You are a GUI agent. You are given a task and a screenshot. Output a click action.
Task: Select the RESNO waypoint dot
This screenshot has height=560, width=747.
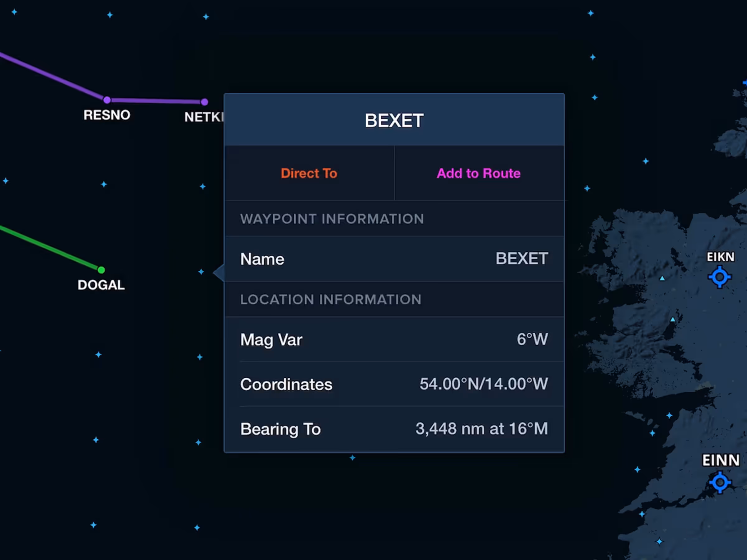click(x=107, y=100)
